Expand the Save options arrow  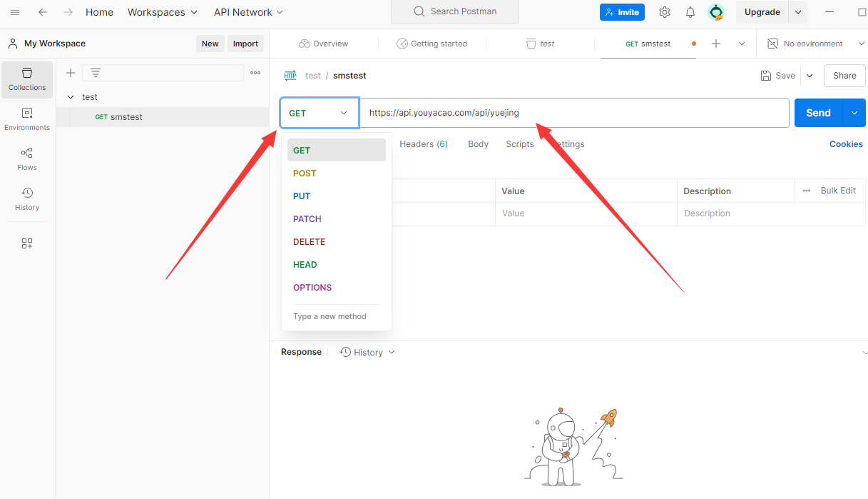pyautogui.click(x=810, y=76)
